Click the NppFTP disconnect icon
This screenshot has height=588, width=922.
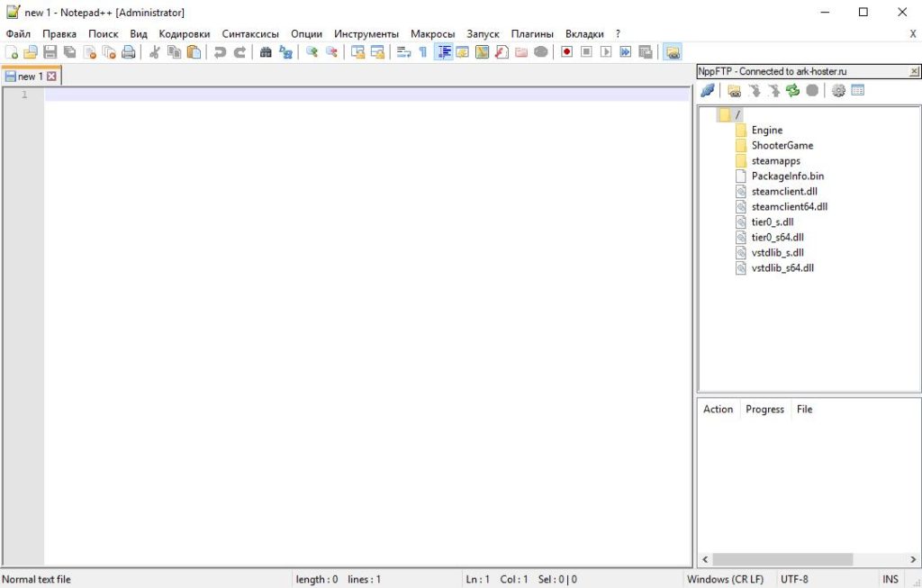click(x=708, y=91)
